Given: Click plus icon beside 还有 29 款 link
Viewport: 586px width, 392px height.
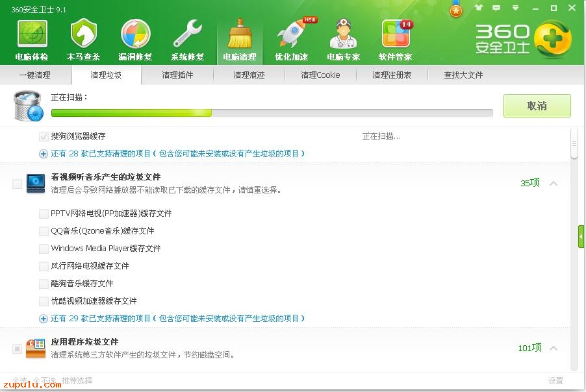Looking at the screenshot, I should 44,319.
